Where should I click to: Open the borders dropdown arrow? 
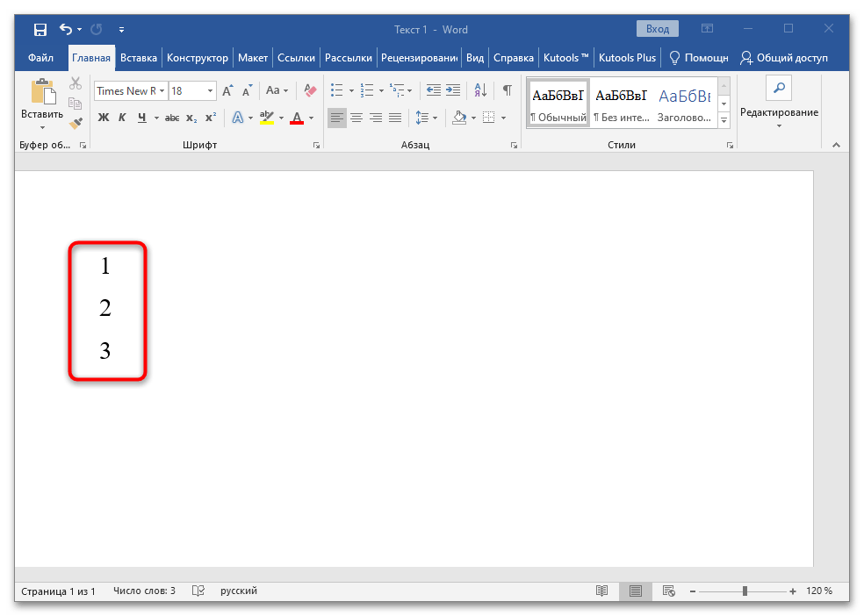click(x=503, y=118)
